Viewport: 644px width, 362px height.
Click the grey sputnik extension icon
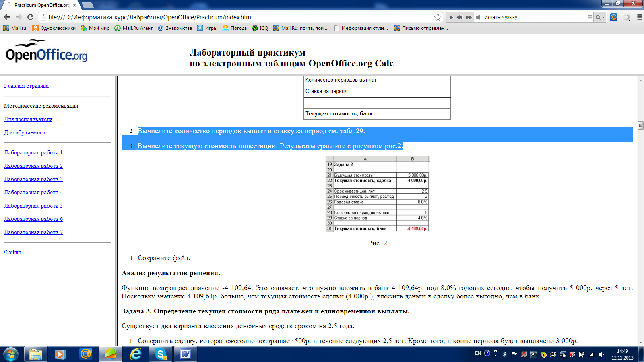tap(627, 17)
